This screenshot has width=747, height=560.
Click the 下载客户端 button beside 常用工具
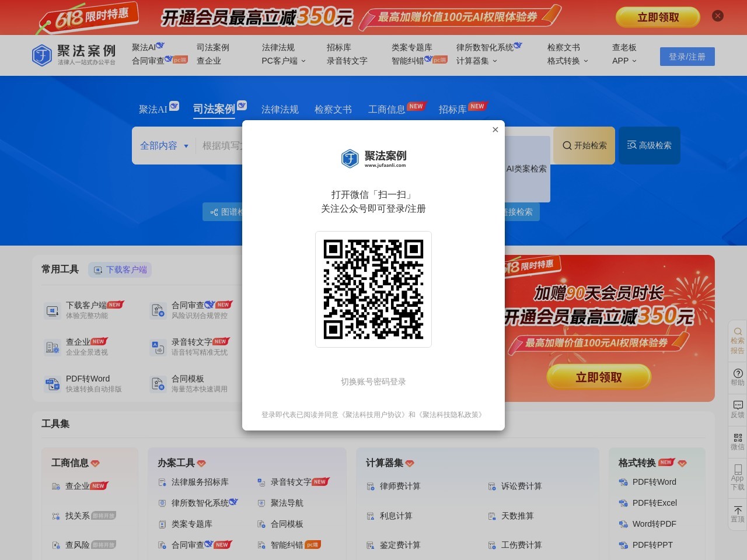(120, 269)
